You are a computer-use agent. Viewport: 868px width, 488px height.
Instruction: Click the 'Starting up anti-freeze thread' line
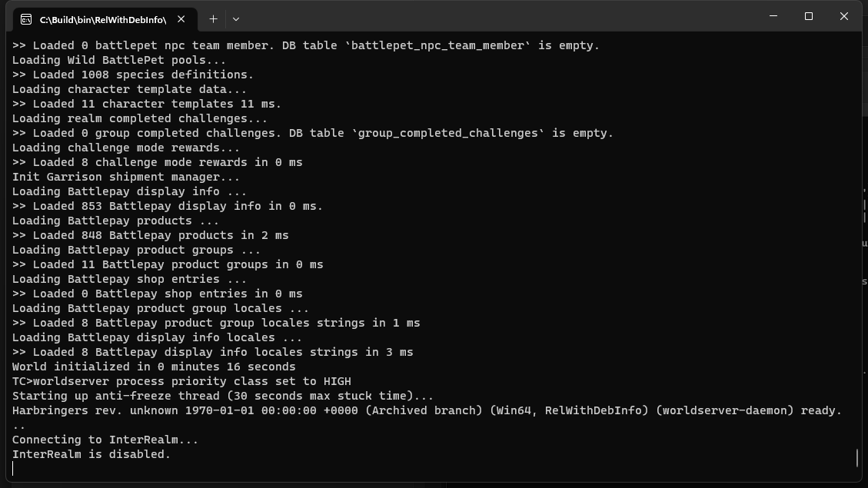pos(222,396)
